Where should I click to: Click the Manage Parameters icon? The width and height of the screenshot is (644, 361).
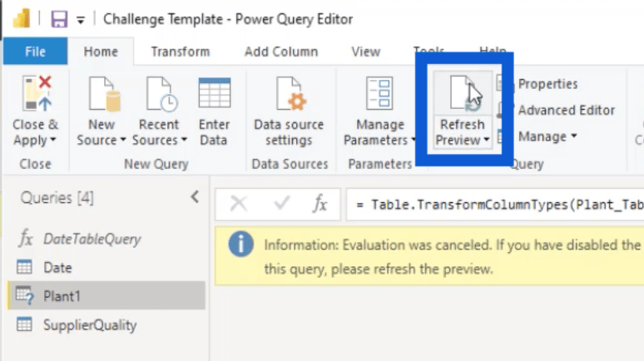[x=379, y=93]
